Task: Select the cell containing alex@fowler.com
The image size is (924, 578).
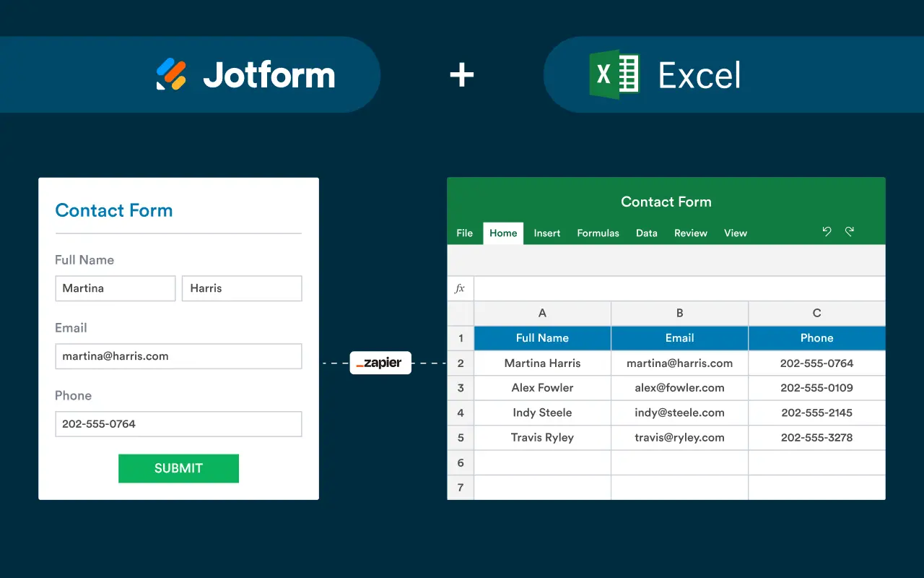Action: click(x=679, y=388)
